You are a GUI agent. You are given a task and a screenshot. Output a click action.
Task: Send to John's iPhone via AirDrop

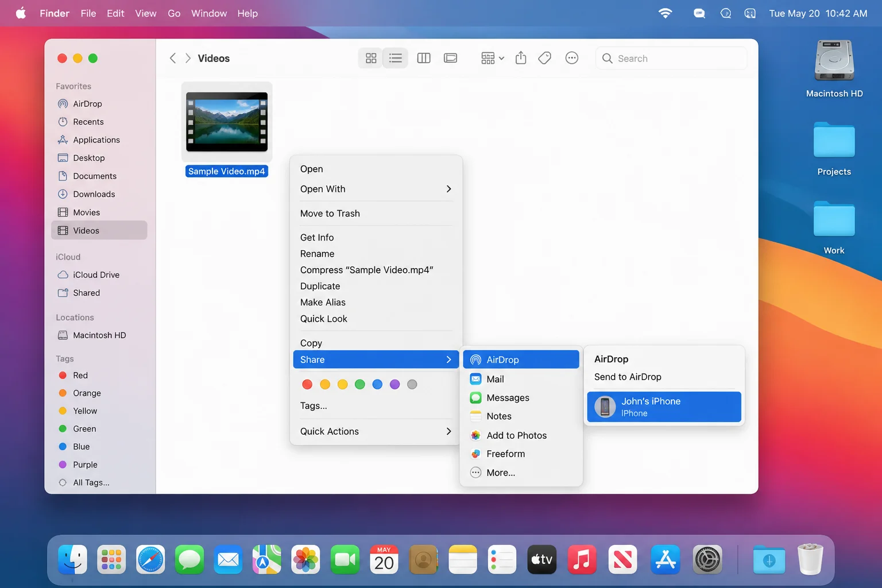pyautogui.click(x=664, y=407)
